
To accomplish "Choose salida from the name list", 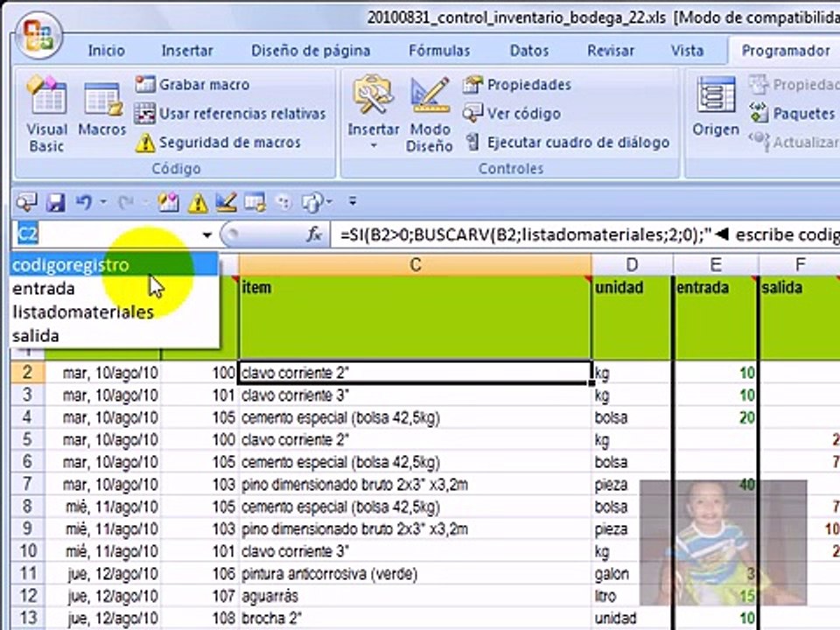I will (114, 336).
